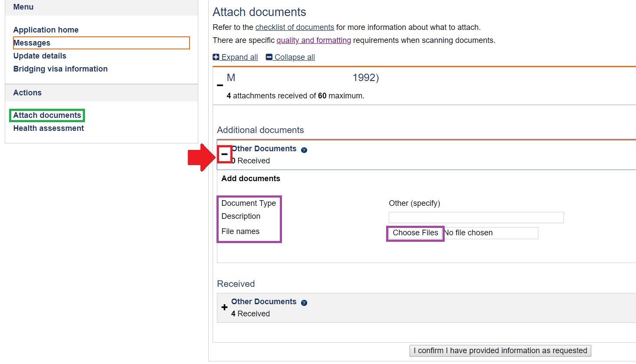
Task: Open help icon beside Additional Other Documents
Action: 304,150
